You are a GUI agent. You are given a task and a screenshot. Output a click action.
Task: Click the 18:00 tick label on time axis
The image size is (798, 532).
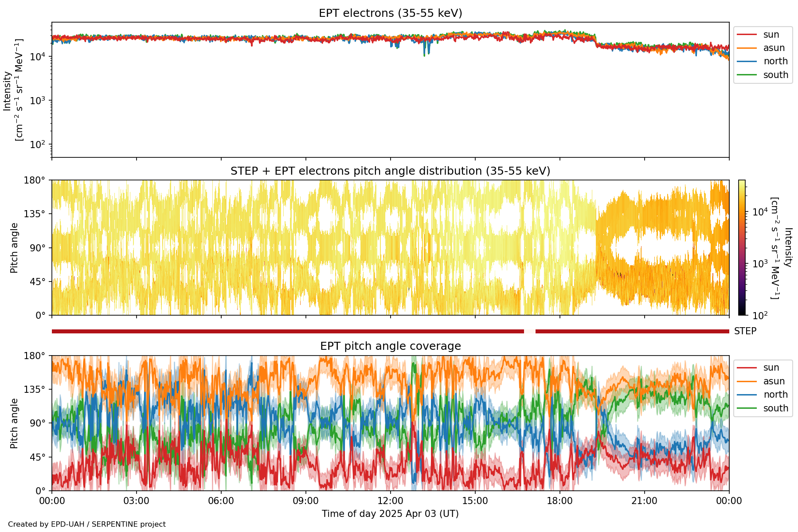tap(559, 501)
